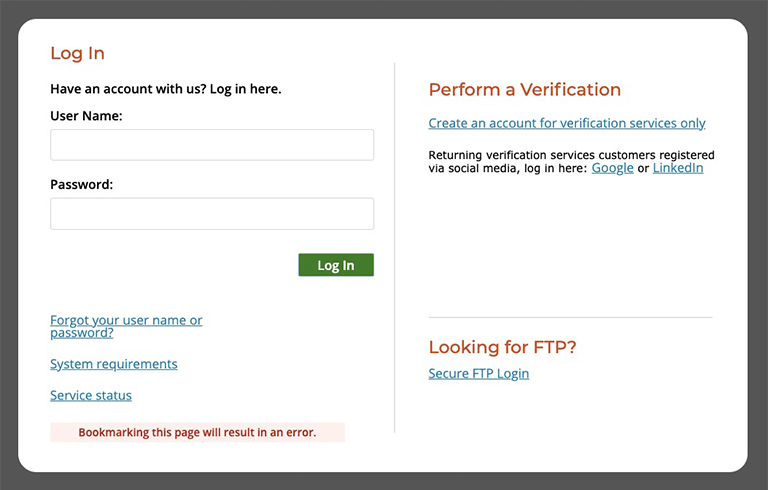
Task: Click the vertical divider between the two sections
Action: click(395, 248)
